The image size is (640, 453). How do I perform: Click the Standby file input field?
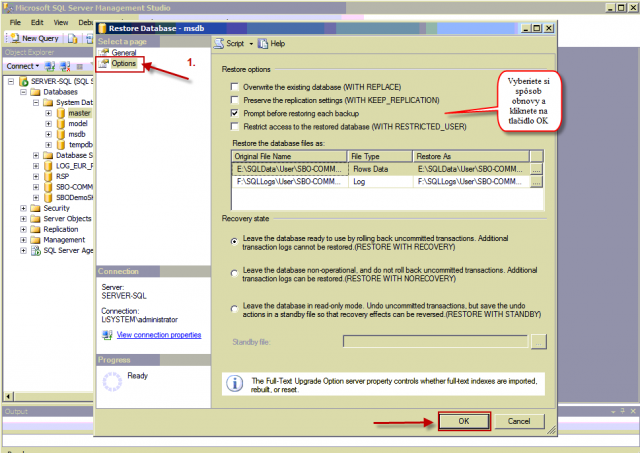click(436, 342)
